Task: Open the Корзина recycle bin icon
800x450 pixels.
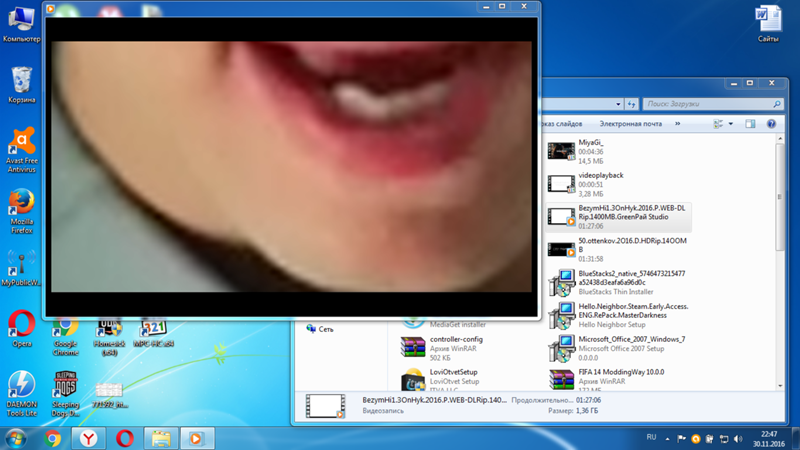Action: [x=21, y=85]
